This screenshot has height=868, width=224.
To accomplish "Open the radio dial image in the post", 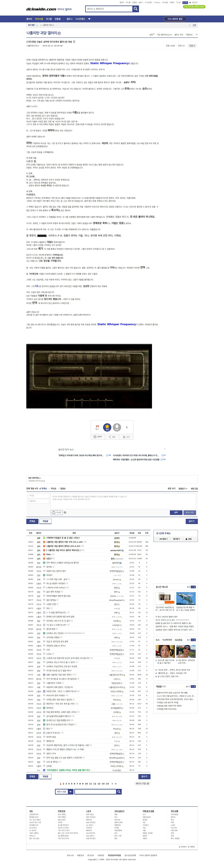I will (x=89, y=376).
